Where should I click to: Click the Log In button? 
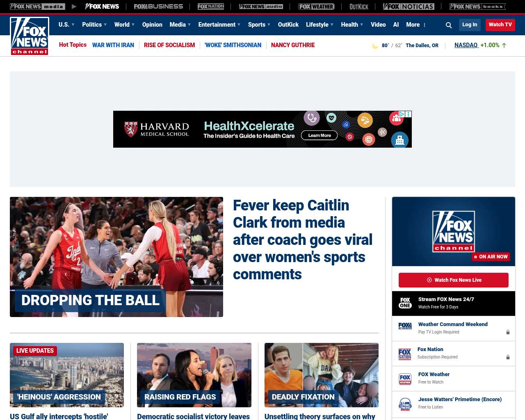(470, 25)
